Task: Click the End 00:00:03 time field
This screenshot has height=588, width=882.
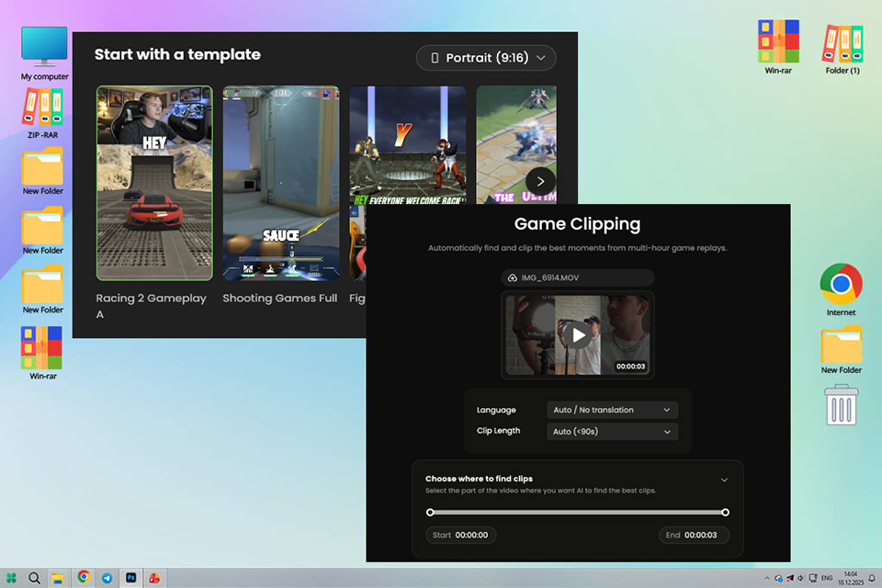Action: [695, 535]
